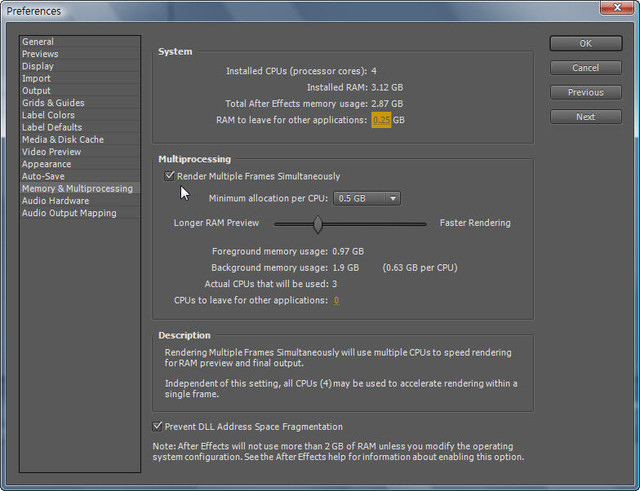This screenshot has height=491, width=640.
Task: Click the RAM Preview/Faster Rendering slider handle
Action: pos(318,224)
